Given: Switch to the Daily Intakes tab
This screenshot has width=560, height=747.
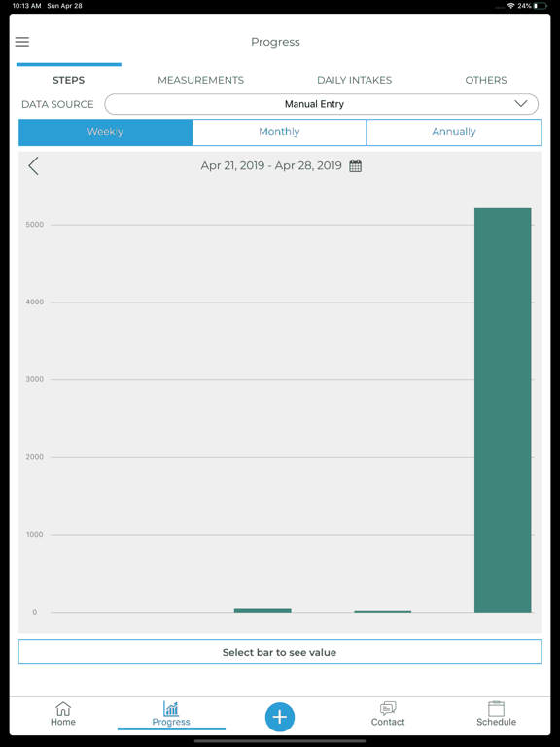Looking at the screenshot, I should point(354,80).
